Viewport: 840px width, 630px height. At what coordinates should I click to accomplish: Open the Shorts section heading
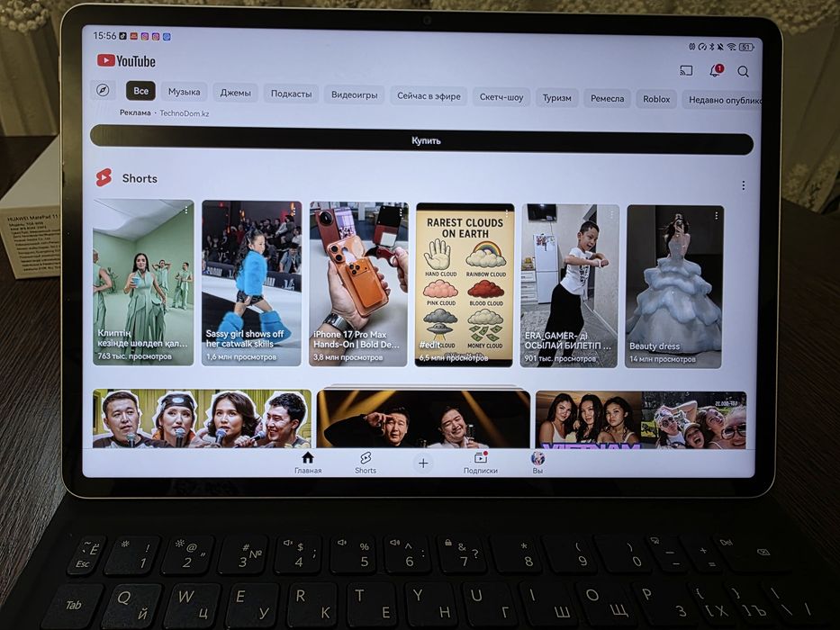tap(140, 178)
